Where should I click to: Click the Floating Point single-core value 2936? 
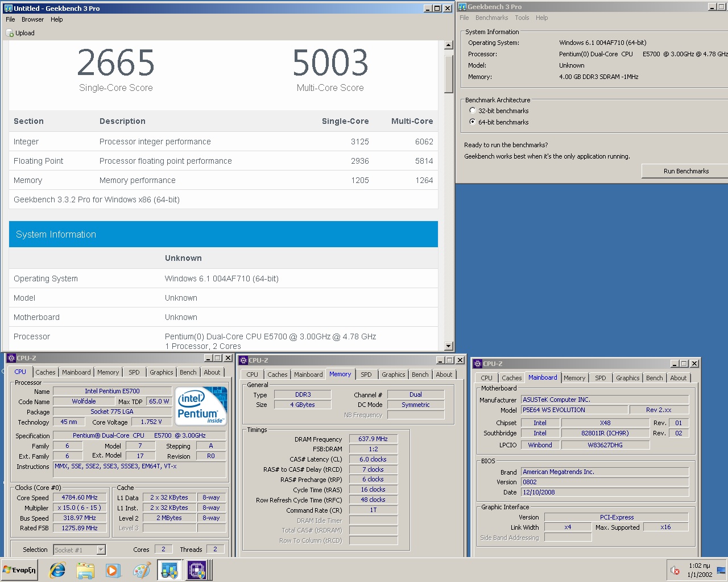[x=360, y=161]
